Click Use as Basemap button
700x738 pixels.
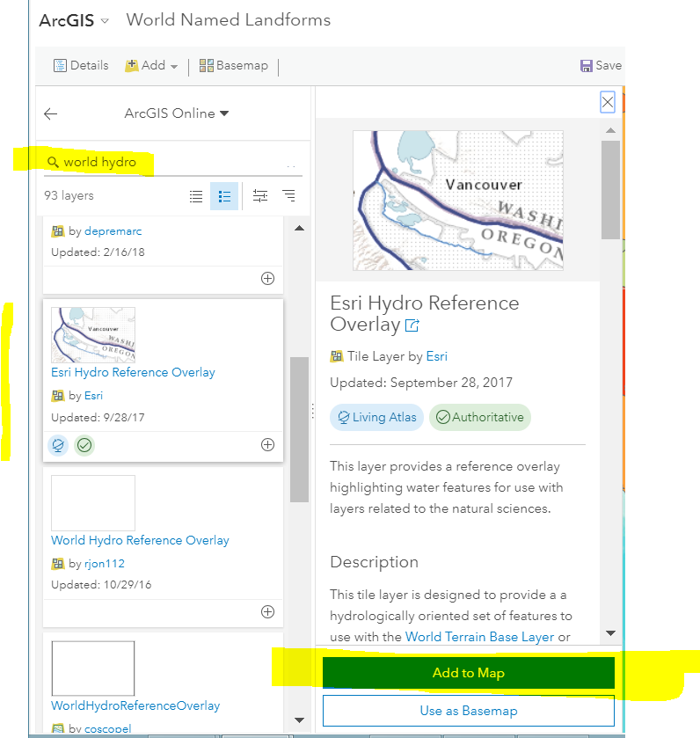(469, 711)
